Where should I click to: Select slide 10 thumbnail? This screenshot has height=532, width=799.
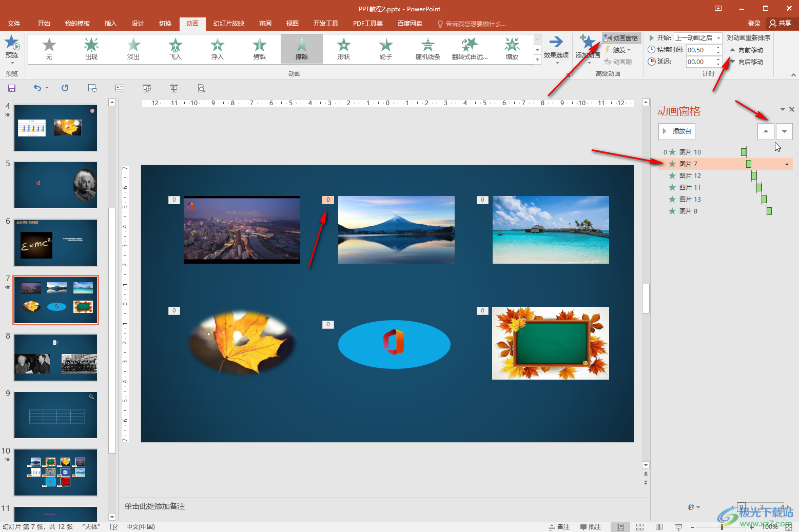[55, 472]
